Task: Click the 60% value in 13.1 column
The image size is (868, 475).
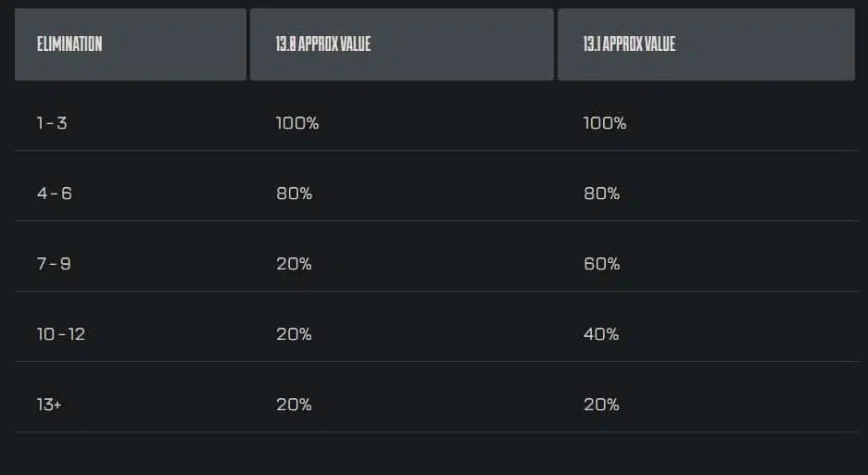Action: coord(602,264)
